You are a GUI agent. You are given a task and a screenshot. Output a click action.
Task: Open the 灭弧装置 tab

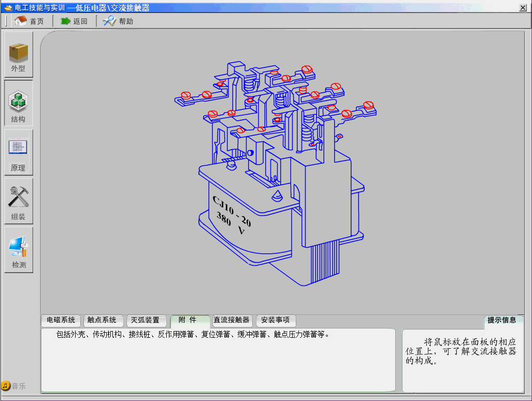pos(146,320)
